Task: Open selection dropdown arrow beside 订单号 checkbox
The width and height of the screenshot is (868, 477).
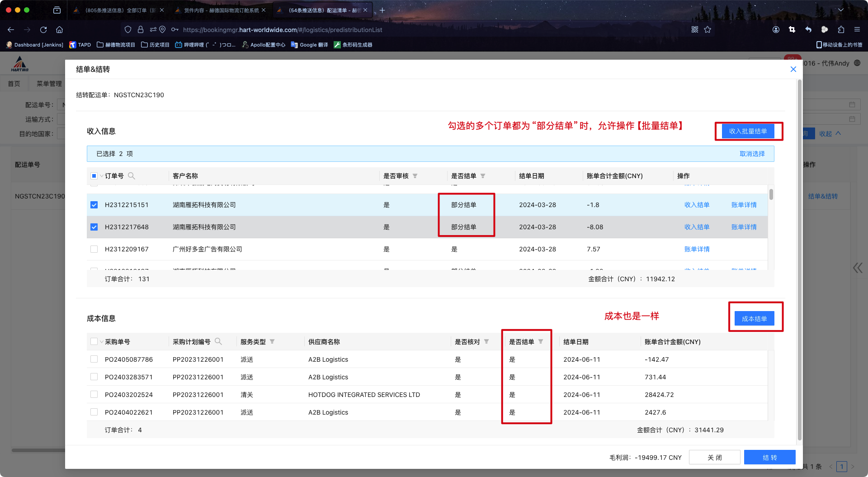Action: [x=101, y=176]
